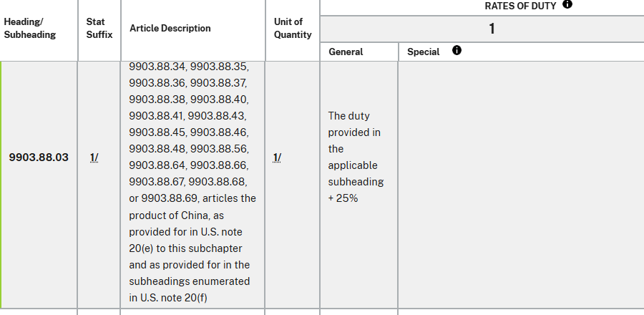Click the '+ 25%' general duty text
Image resolution: width=644 pixels, height=315 pixels.
click(x=343, y=198)
